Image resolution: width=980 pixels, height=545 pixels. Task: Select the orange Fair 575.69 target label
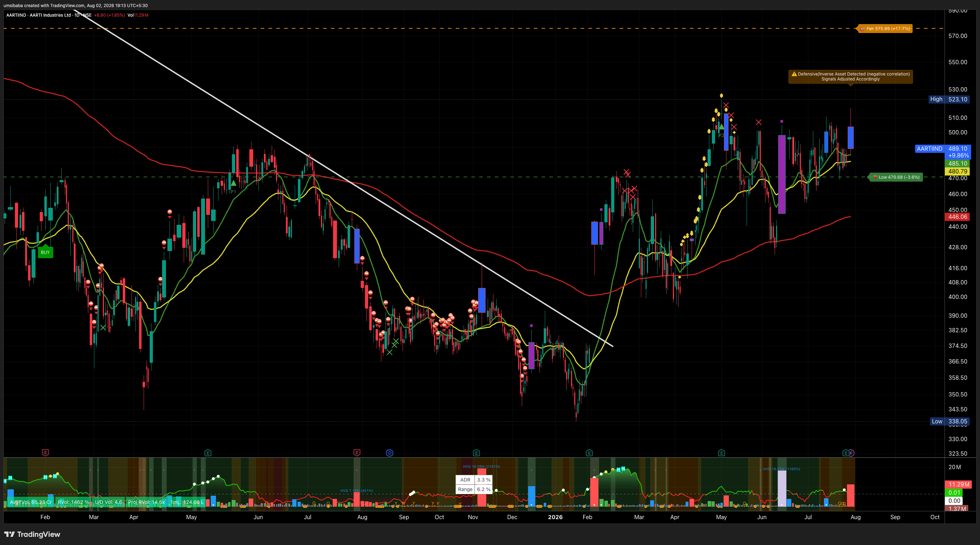point(885,28)
